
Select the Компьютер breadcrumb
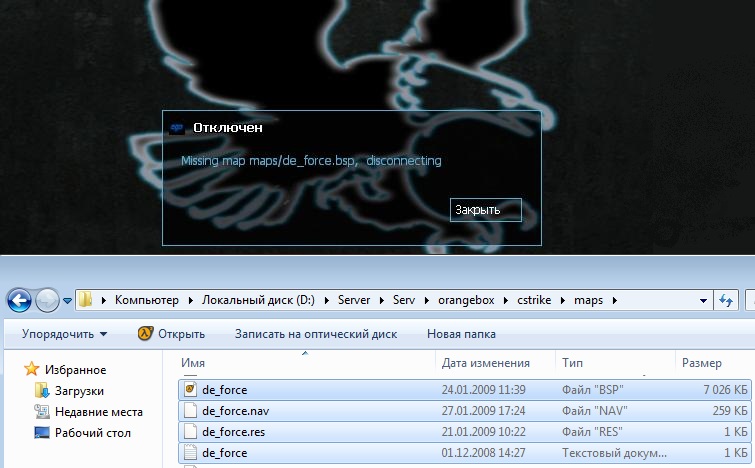(146, 300)
